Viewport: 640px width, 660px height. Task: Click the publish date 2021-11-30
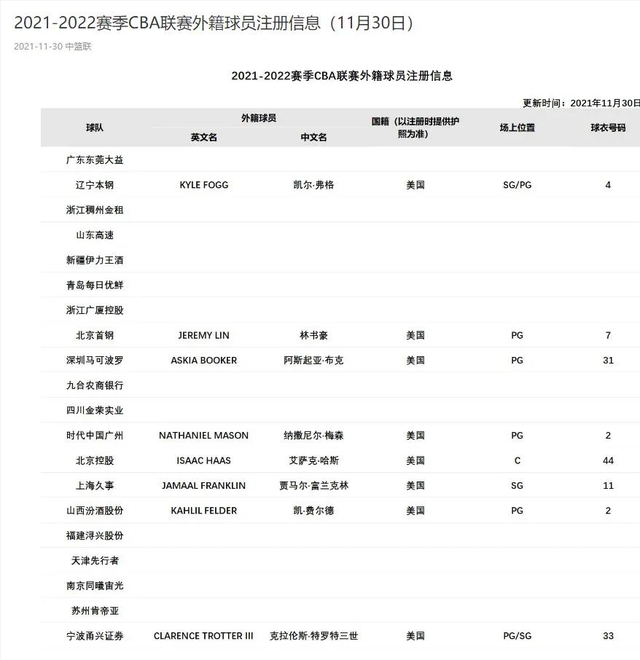38,46
